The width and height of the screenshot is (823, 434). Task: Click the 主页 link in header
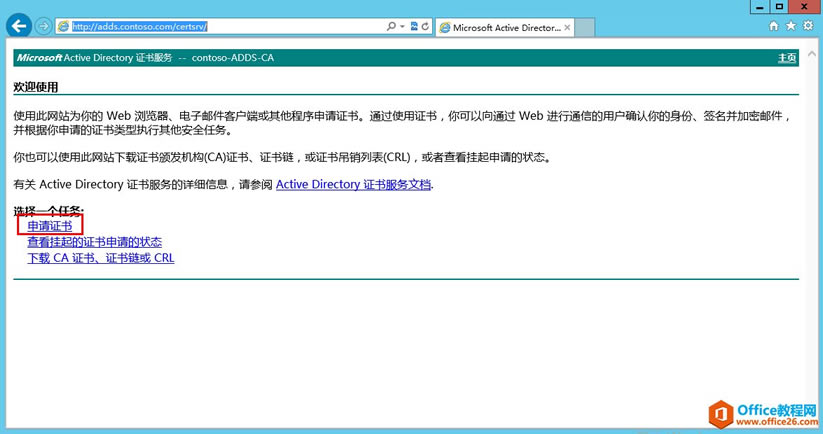787,58
